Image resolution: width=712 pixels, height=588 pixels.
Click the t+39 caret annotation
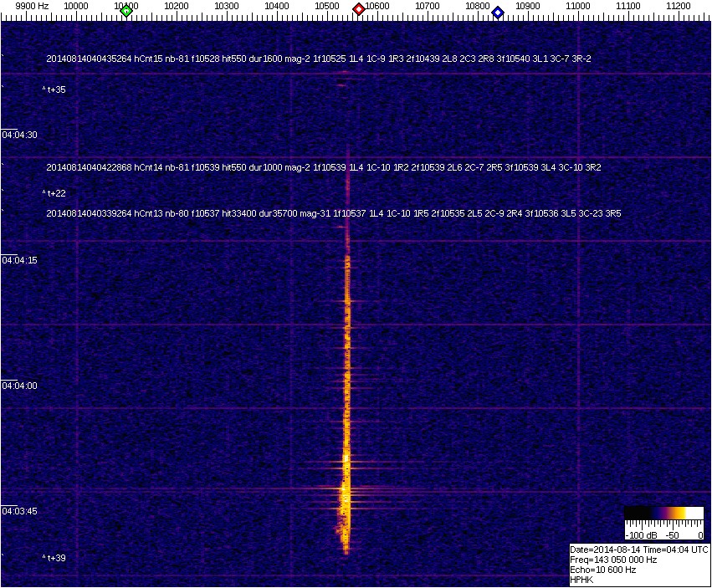(x=54, y=558)
